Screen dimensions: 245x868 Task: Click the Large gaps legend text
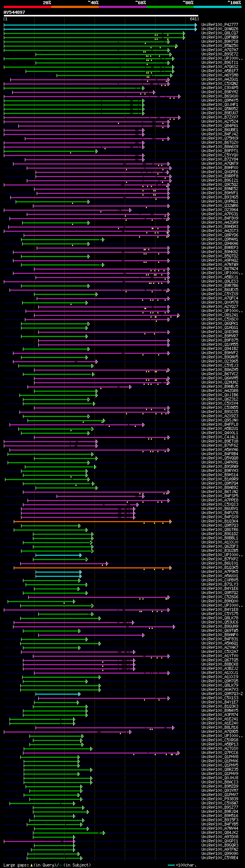pyautogui.click(x=47, y=865)
